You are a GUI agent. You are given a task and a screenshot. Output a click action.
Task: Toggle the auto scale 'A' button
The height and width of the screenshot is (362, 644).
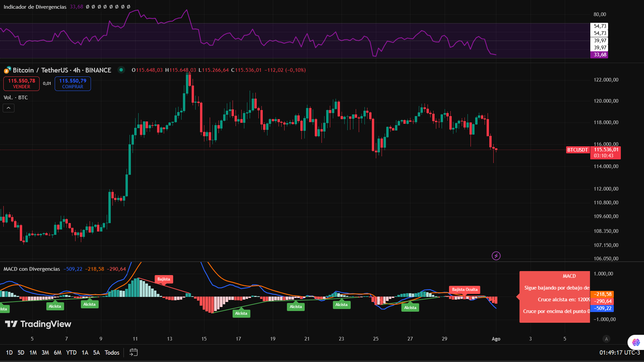606,339
